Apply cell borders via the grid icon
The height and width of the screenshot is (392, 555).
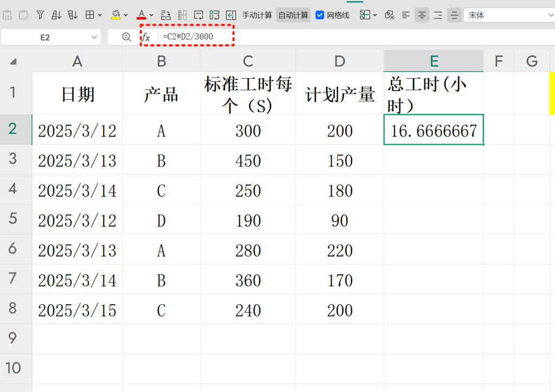point(90,15)
